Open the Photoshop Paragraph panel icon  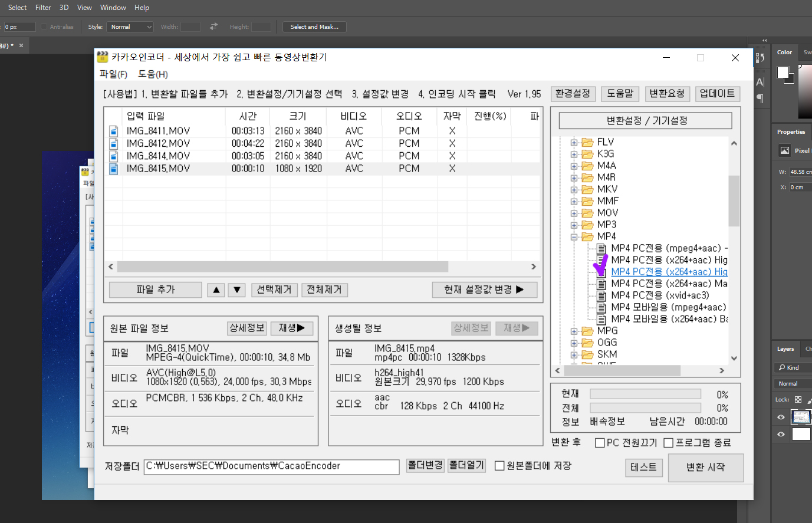tap(760, 98)
